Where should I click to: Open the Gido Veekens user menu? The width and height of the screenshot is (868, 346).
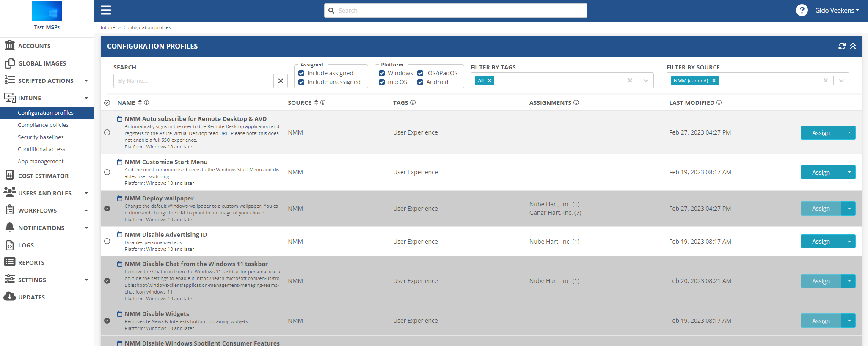point(837,10)
